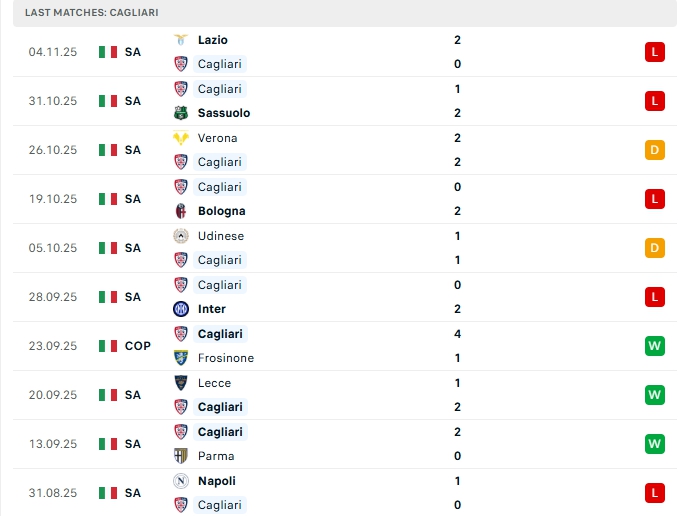Click the green W badge for Parma match
This screenshot has height=516, width=685.
pos(655,444)
